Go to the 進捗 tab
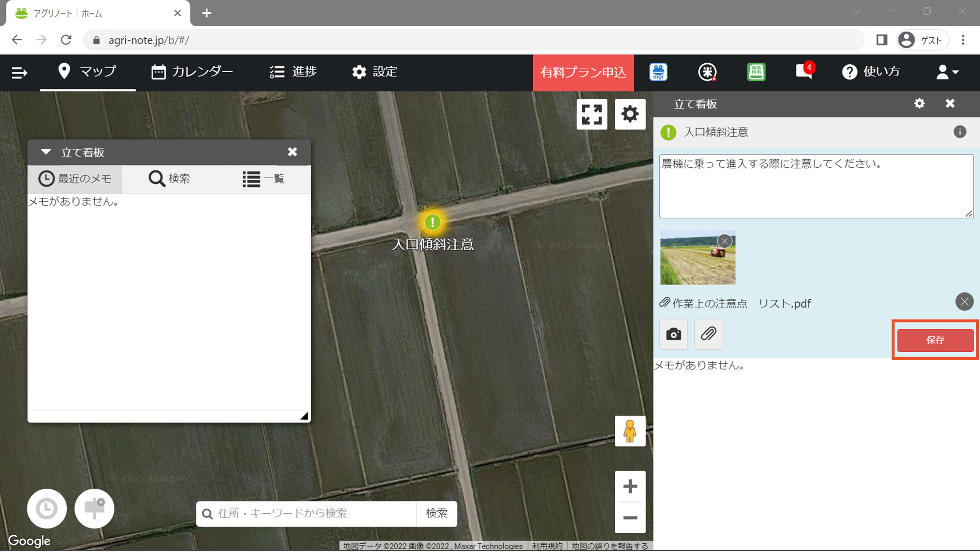980x552 pixels. coord(293,72)
